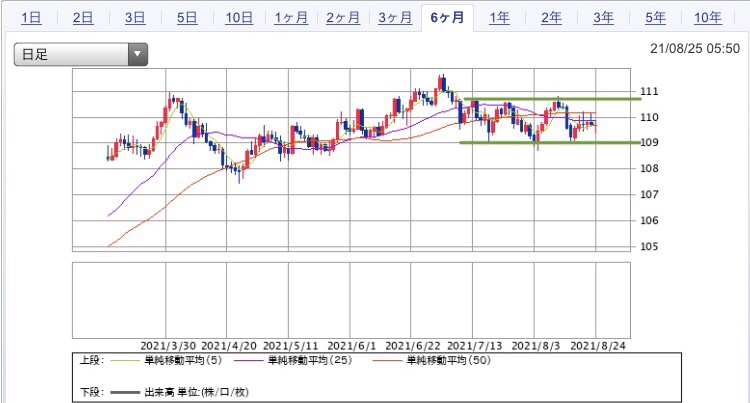
Task: Show the 10年 chart range
Action: coord(707,18)
